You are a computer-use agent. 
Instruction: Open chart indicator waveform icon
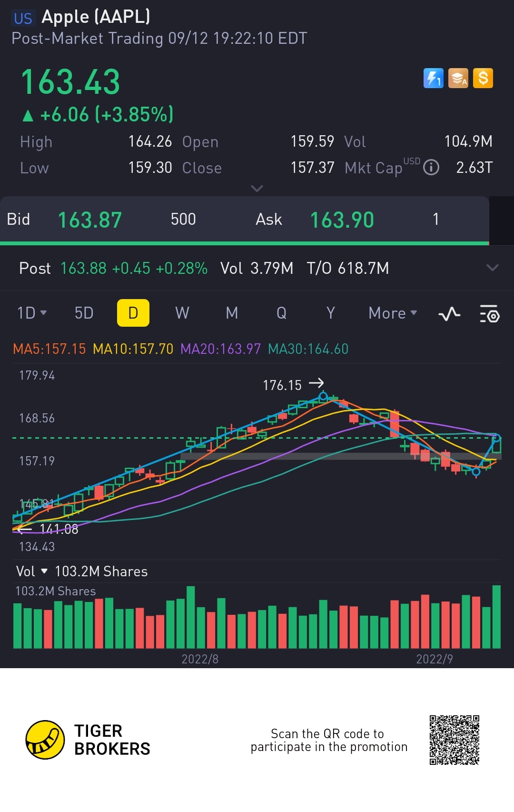click(449, 314)
